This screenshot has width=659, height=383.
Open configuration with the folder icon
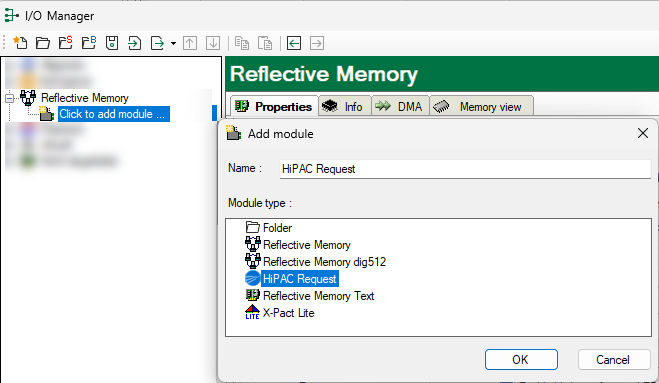[42, 43]
